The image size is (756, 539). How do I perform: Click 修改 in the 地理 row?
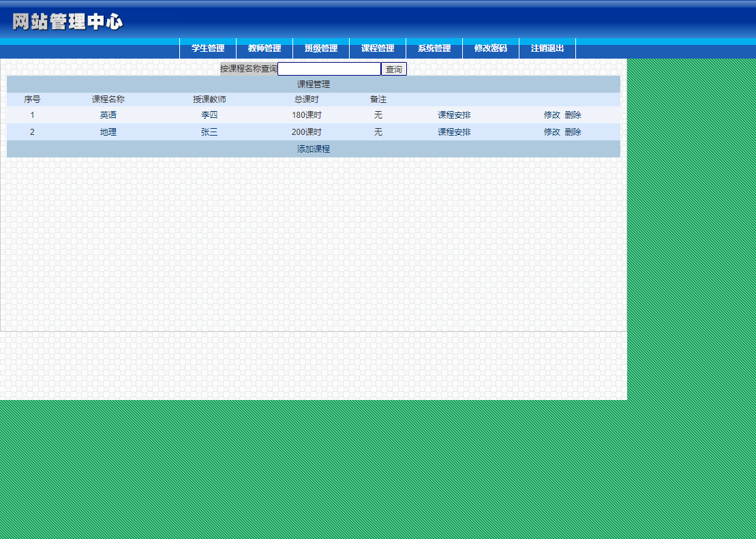click(552, 132)
